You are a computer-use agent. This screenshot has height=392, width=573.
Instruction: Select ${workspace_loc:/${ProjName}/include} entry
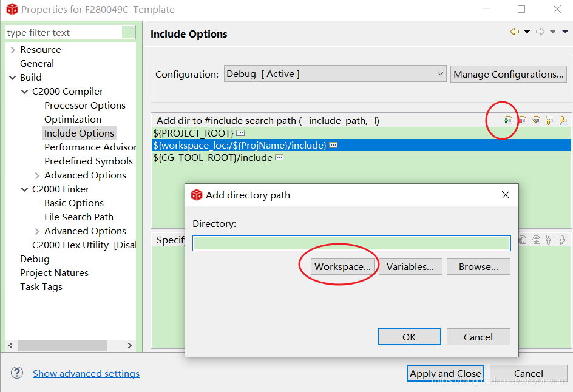pos(240,145)
